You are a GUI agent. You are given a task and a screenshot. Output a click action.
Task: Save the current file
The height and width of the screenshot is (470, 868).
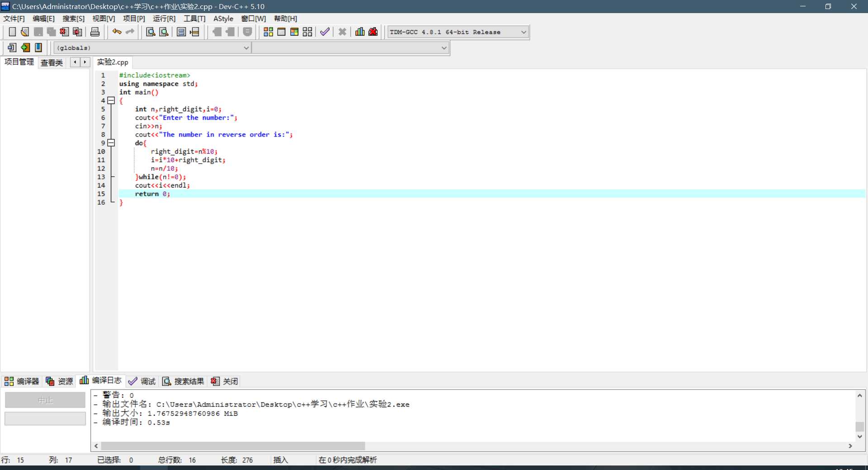pyautogui.click(x=38, y=32)
